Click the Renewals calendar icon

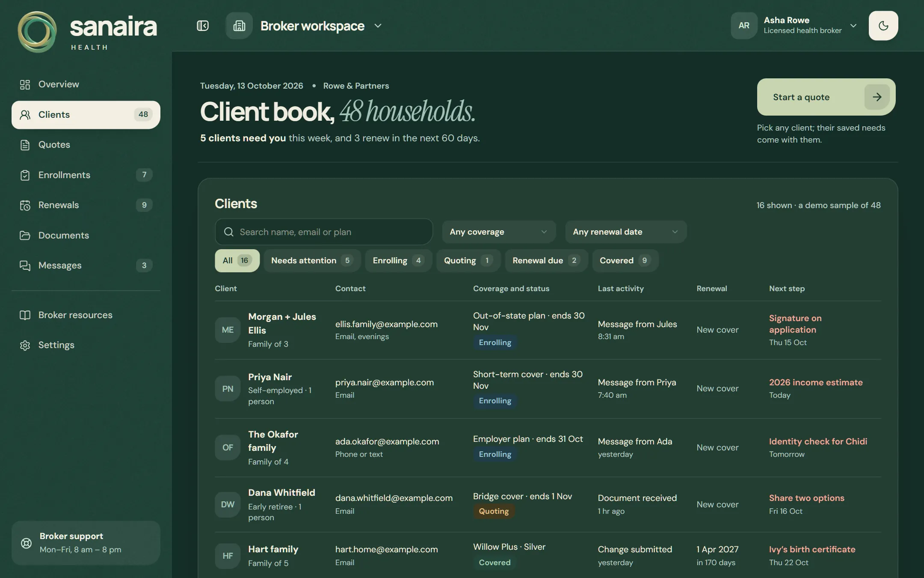pyautogui.click(x=25, y=205)
